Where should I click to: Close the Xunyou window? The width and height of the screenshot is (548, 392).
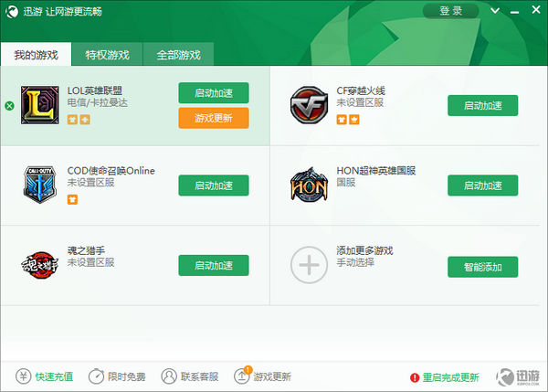pyautogui.click(x=536, y=10)
